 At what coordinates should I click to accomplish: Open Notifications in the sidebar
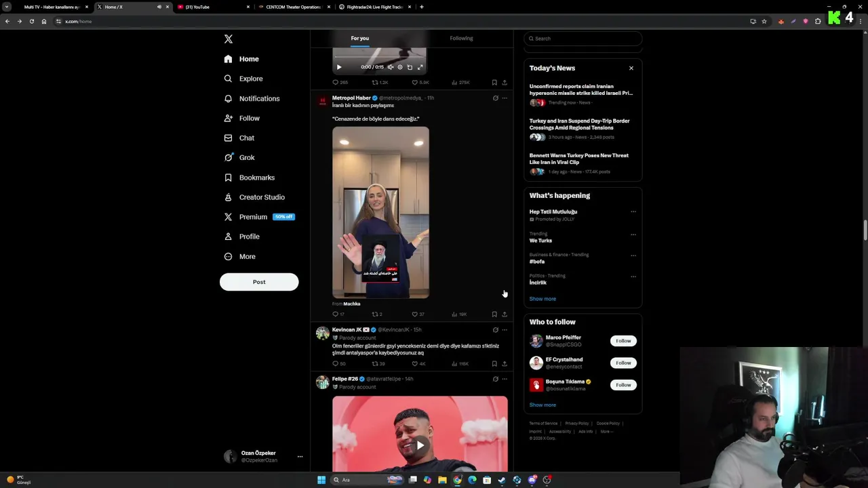click(x=252, y=98)
